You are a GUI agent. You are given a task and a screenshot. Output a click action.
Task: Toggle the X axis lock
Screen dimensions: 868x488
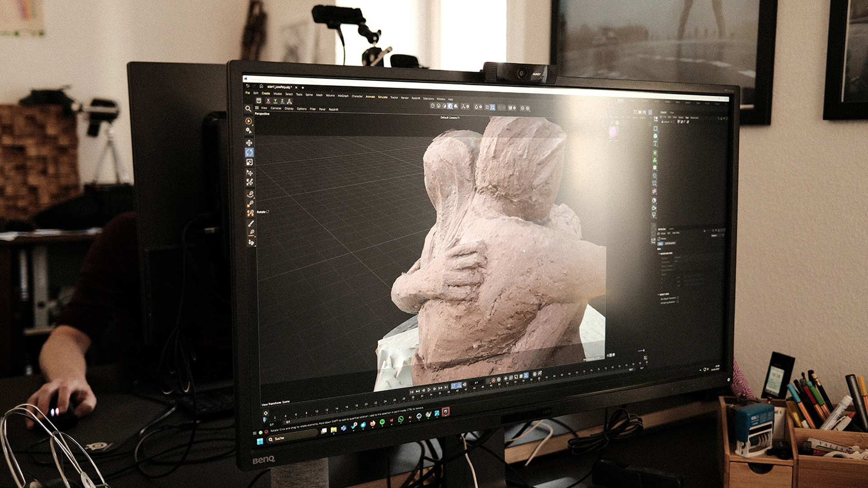[x=268, y=101]
